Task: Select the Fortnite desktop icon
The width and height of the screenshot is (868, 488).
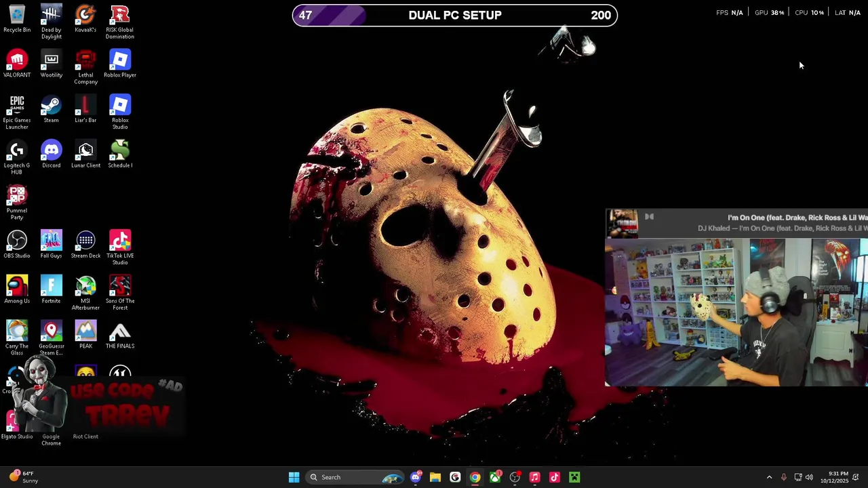Action: [52, 290]
